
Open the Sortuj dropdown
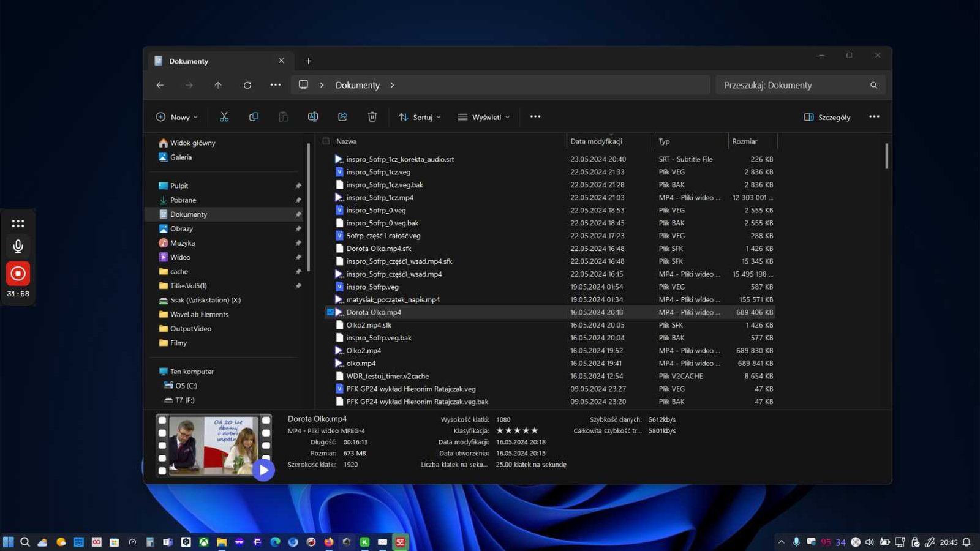pyautogui.click(x=420, y=117)
